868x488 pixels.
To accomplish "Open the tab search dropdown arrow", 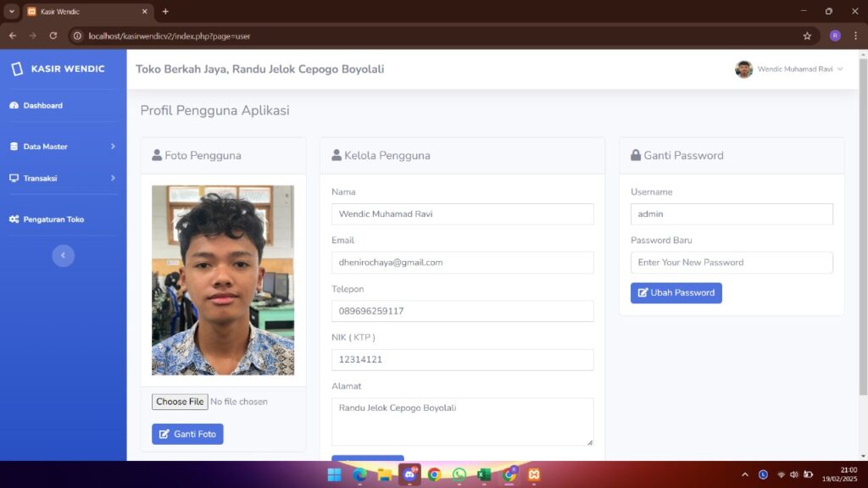I will click(12, 11).
